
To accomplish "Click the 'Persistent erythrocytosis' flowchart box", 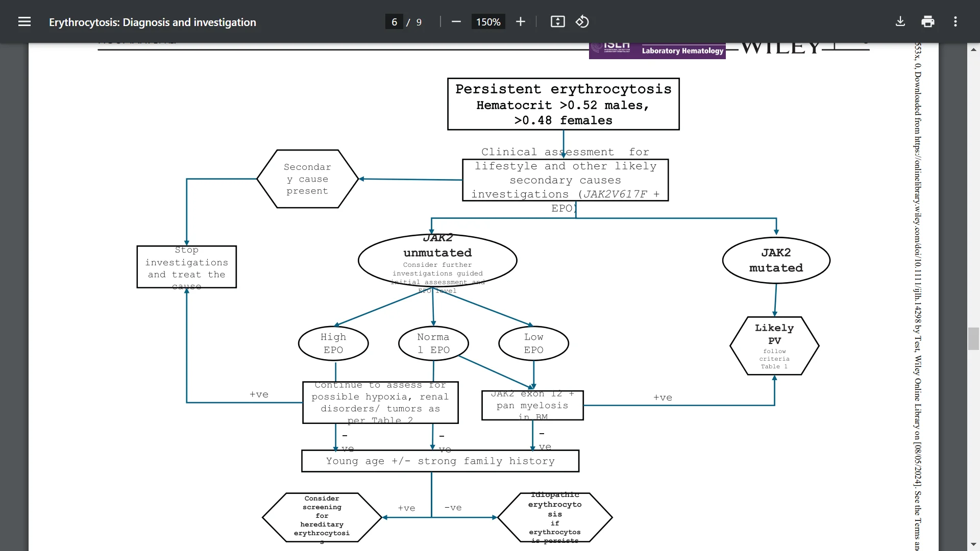I will pyautogui.click(x=563, y=104).
